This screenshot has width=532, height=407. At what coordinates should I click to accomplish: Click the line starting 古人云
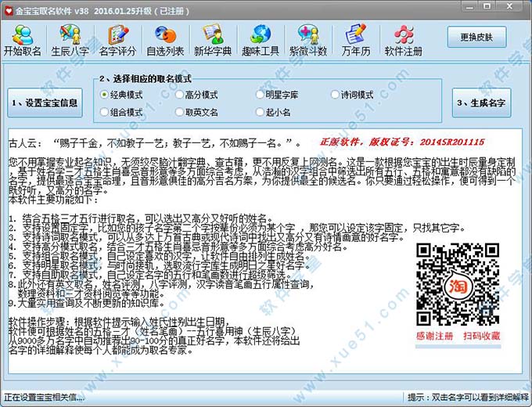[155, 143]
